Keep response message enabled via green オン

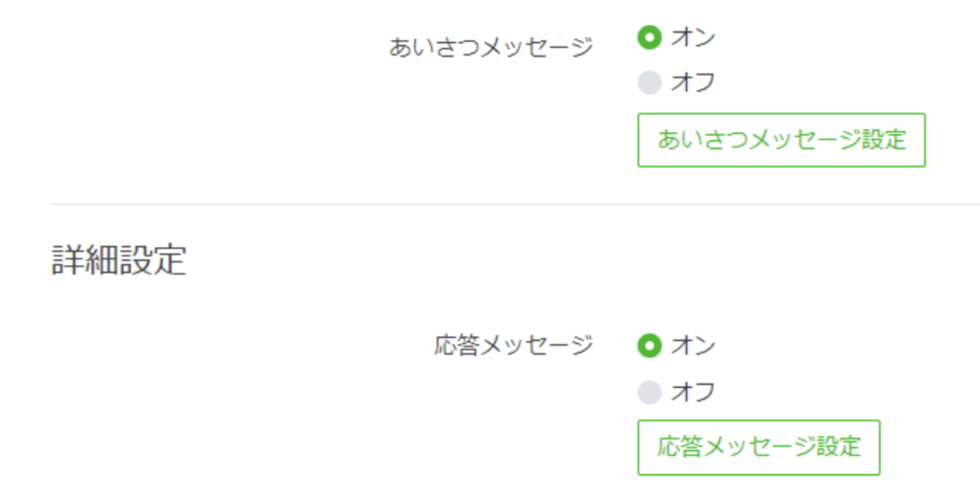650,345
